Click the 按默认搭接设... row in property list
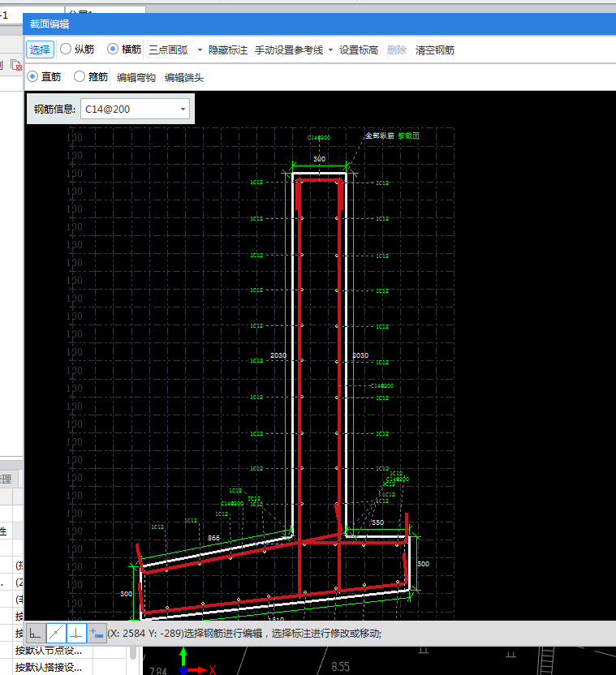Image resolution: width=616 pixels, height=675 pixels. (48, 667)
